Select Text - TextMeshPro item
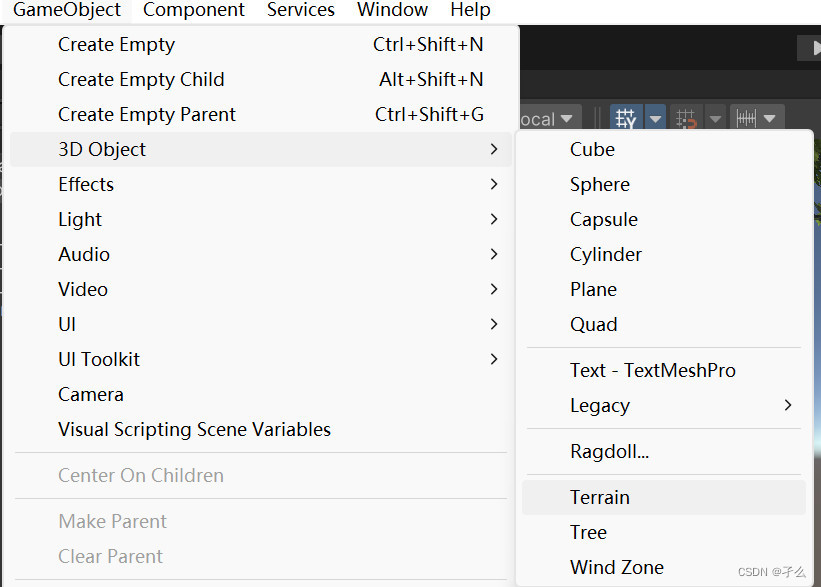Screen dimensions: 821x587 coord(663,371)
